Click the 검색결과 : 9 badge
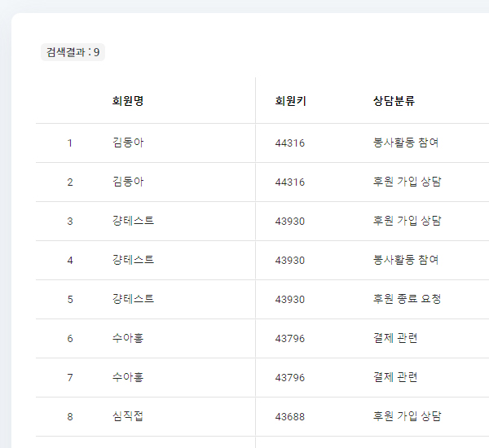 point(73,52)
